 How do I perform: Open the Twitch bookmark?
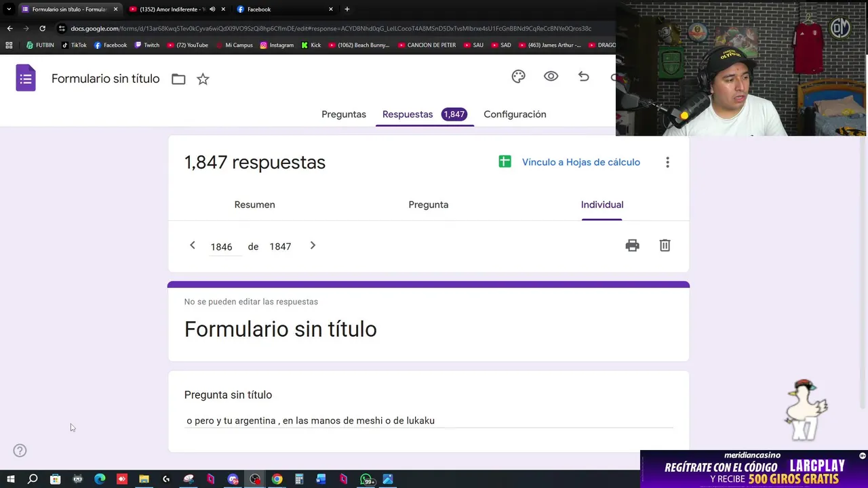(x=146, y=45)
